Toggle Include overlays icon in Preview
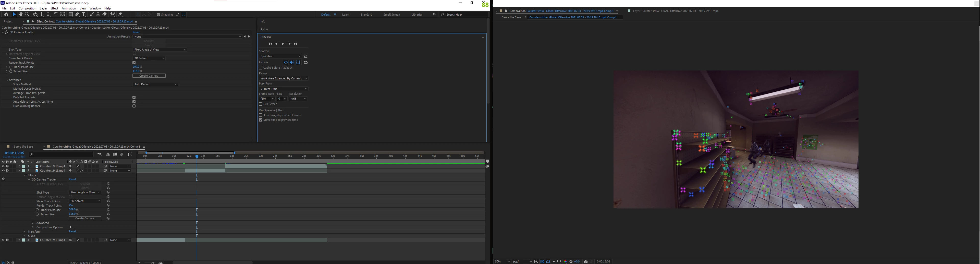 coord(298,62)
